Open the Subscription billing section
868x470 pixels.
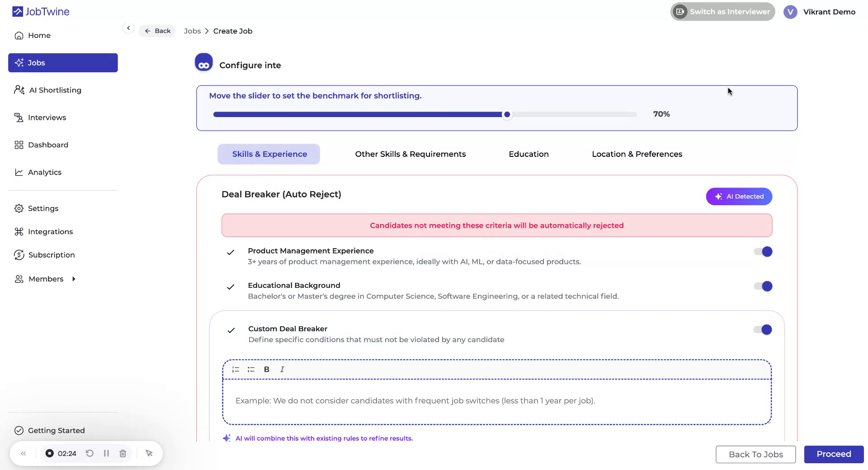pos(51,254)
